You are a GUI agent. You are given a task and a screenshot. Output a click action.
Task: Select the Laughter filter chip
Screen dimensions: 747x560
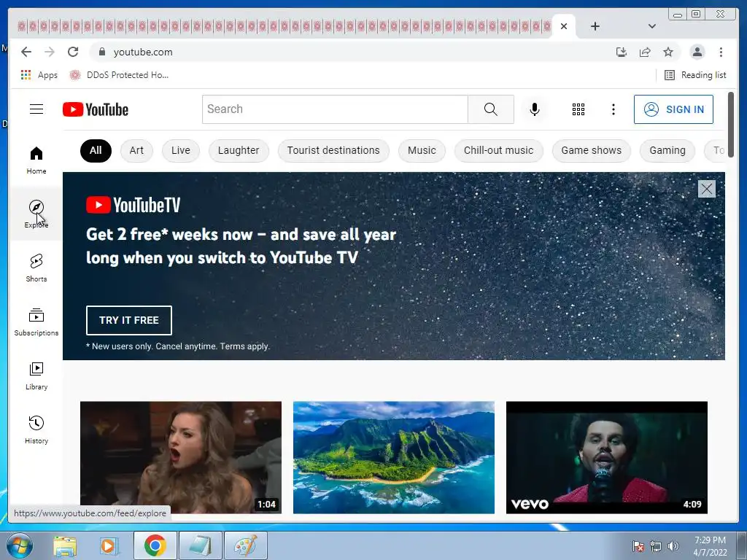click(239, 150)
